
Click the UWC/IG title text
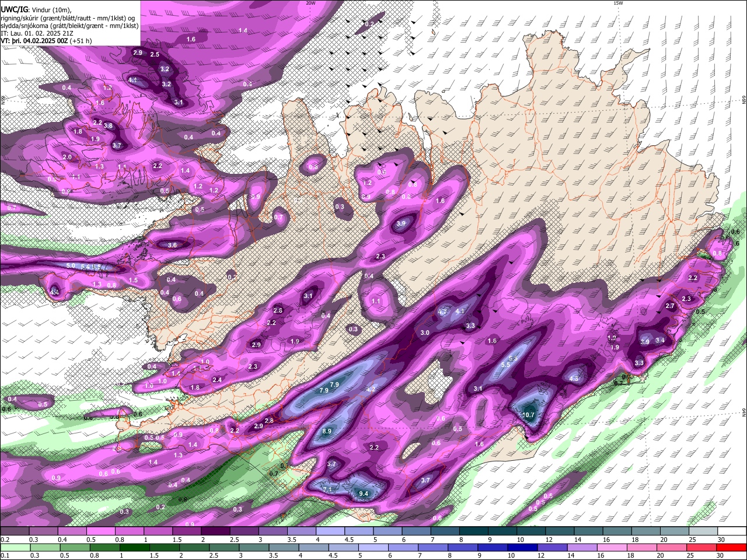pyautogui.click(x=13, y=9)
